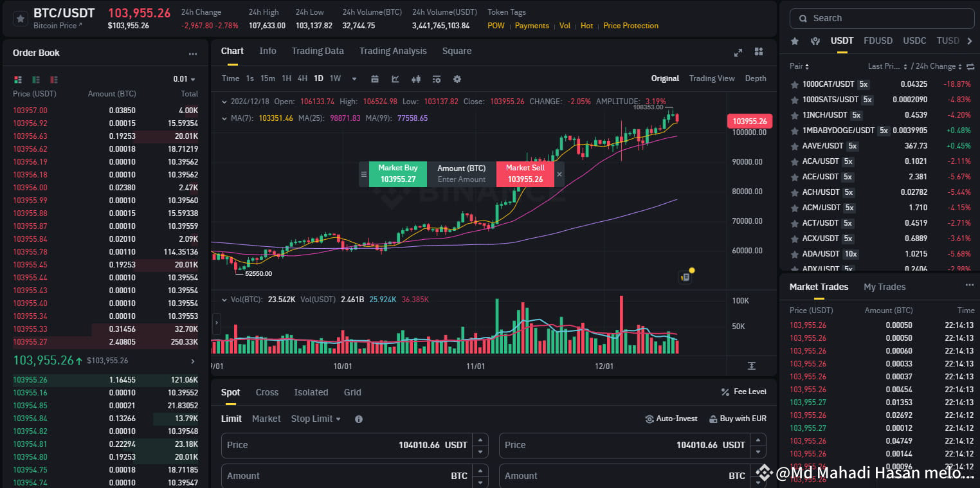Switch to the Info tab
This screenshot has height=488, width=980.
pos(268,51)
